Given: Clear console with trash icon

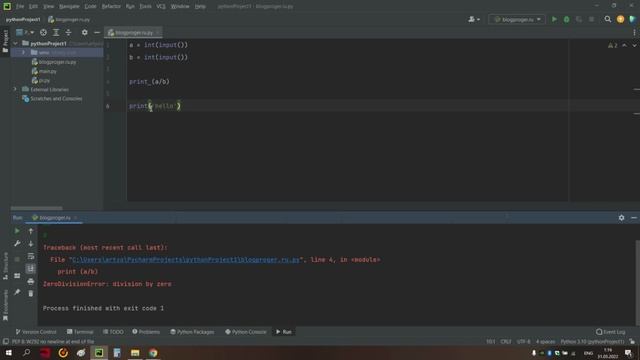Looking at the screenshot, I should [x=31, y=293].
